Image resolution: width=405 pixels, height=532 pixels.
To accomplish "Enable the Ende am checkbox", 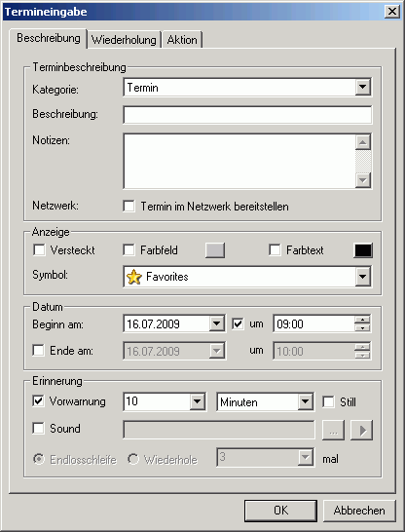I will 38,350.
